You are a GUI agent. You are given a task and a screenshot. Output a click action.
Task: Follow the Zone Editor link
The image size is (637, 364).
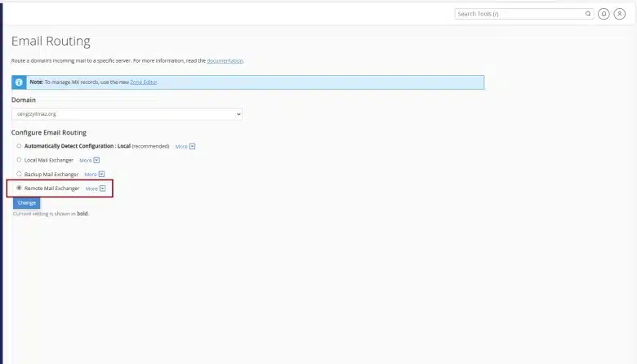pyautogui.click(x=142, y=82)
